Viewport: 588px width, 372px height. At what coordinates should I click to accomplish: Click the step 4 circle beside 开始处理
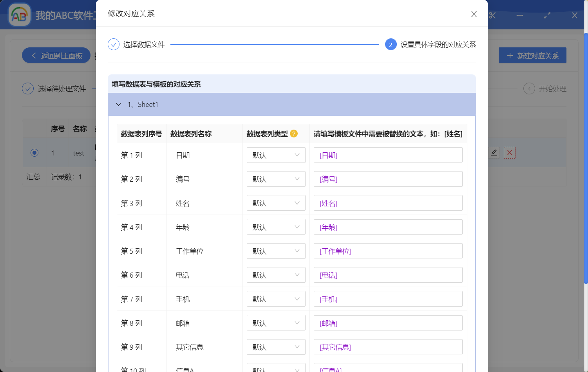click(x=529, y=88)
